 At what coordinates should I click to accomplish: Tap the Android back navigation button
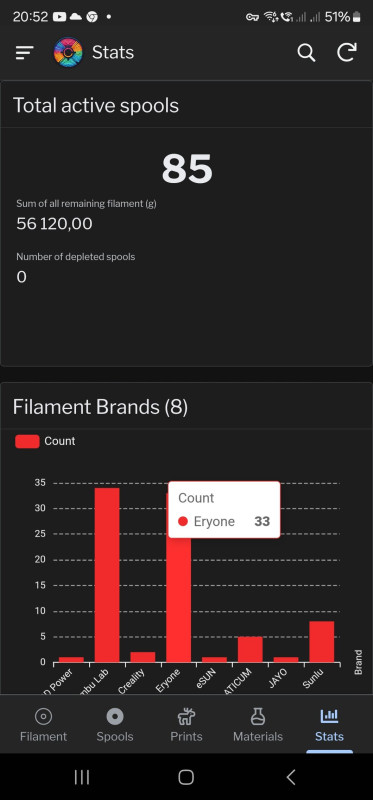291,777
